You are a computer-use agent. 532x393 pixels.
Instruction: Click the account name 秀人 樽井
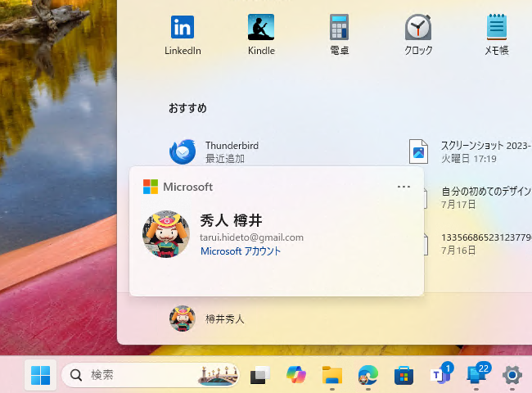[x=231, y=220]
